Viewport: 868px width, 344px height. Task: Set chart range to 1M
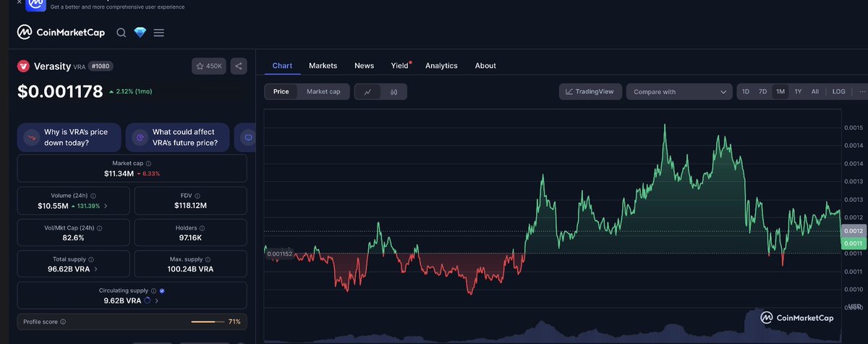[780, 92]
